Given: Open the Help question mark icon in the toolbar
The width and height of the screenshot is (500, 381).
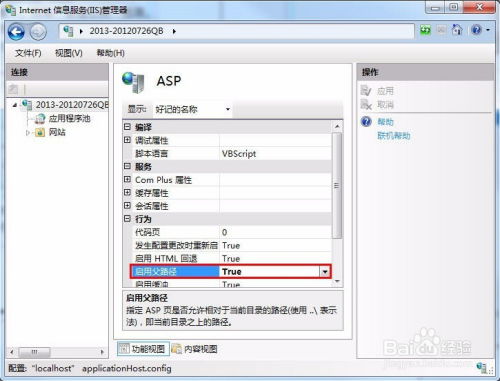Looking at the screenshot, I should click(x=476, y=30).
